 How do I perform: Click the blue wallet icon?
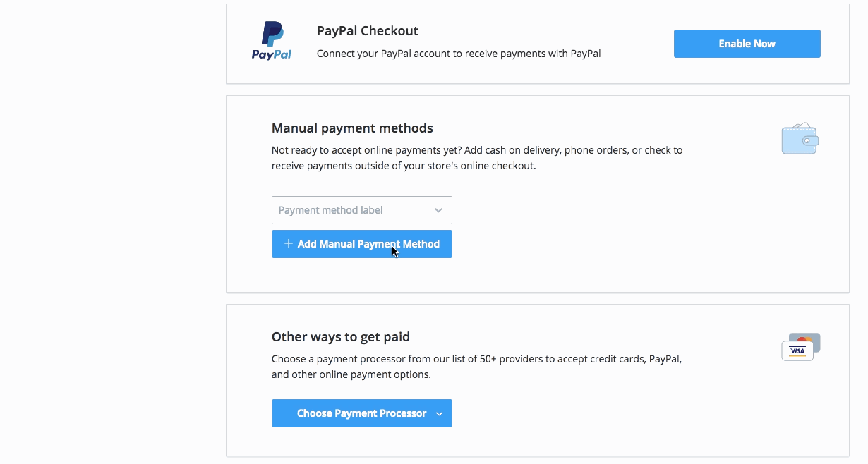pos(800,140)
